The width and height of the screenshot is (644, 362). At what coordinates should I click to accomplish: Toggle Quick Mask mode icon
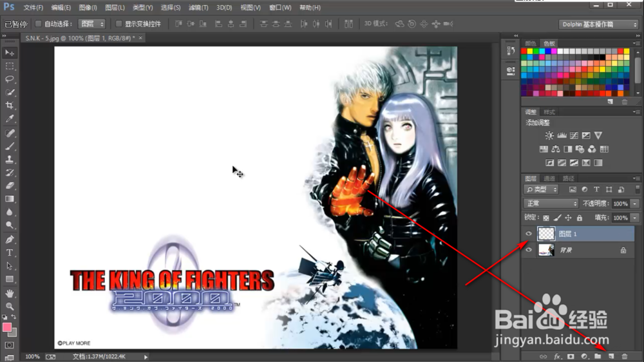[x=10, y=345]
